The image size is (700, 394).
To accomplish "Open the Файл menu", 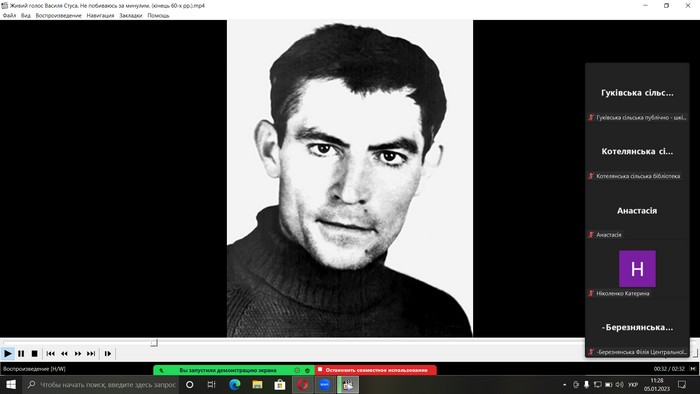I will 9,15.
